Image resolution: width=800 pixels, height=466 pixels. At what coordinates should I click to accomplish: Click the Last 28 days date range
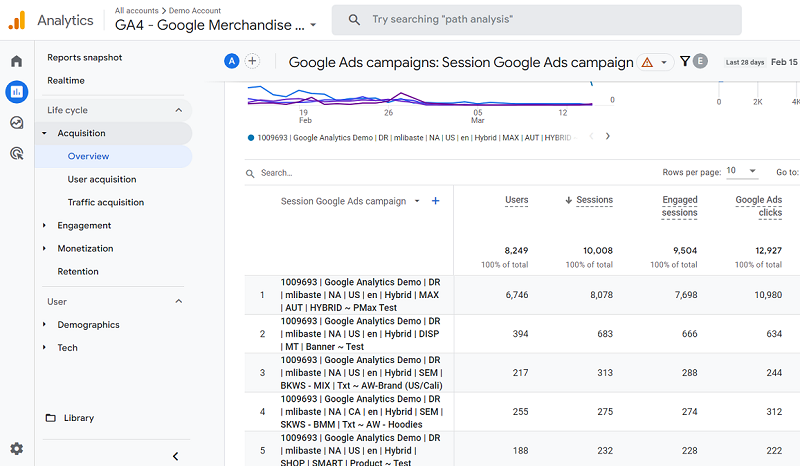tap(745, 62)
